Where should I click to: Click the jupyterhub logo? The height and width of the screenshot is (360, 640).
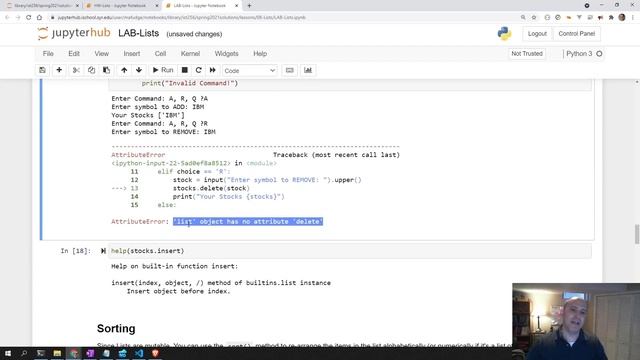74,33
